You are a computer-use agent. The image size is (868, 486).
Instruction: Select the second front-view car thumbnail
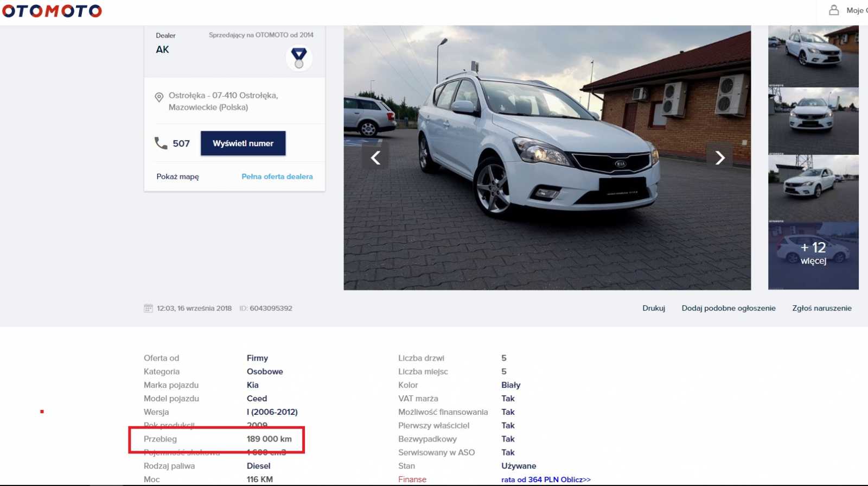click(x=813, y=122)
